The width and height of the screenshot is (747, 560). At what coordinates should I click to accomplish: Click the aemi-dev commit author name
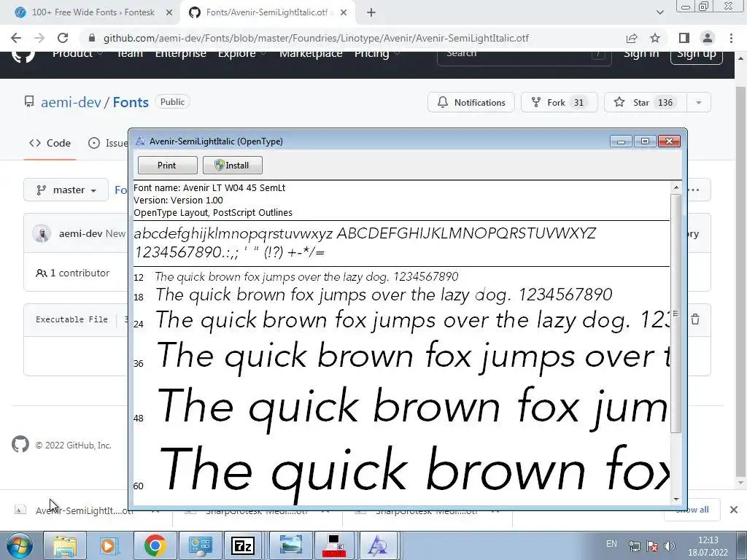[80, 234]
